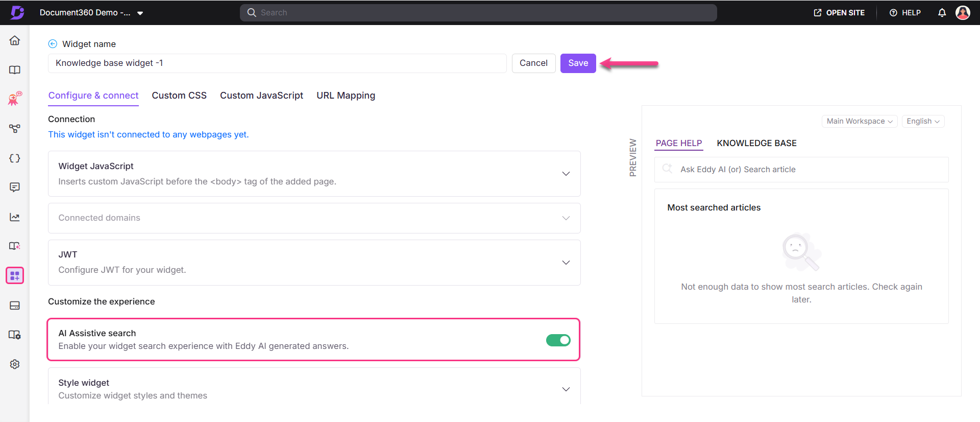Open the workflow nodes icon in sidebar
980x422 pixels.
15,129
